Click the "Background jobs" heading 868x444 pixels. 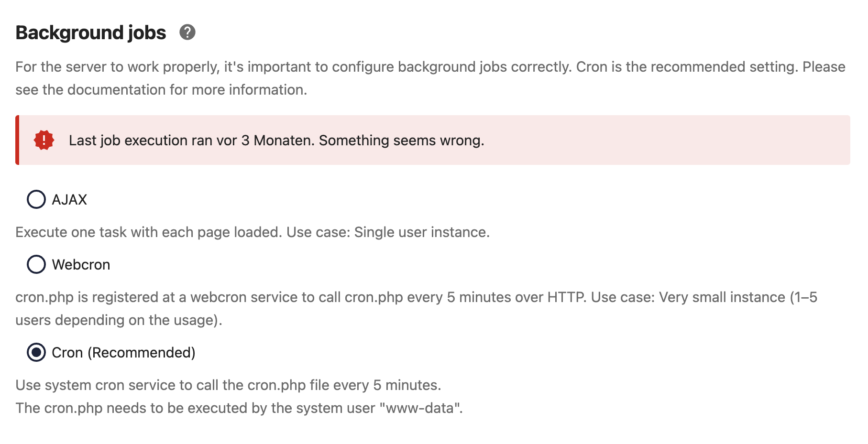[91, 32]
